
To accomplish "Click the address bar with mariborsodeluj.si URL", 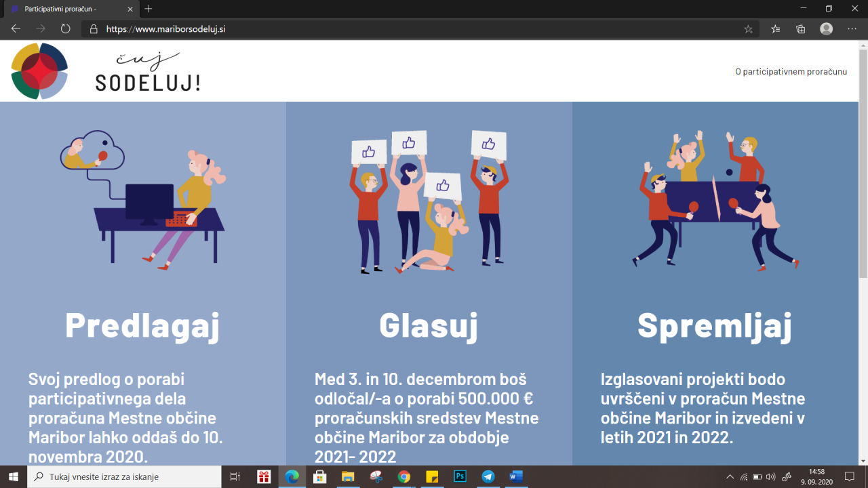I will (407, 29).
